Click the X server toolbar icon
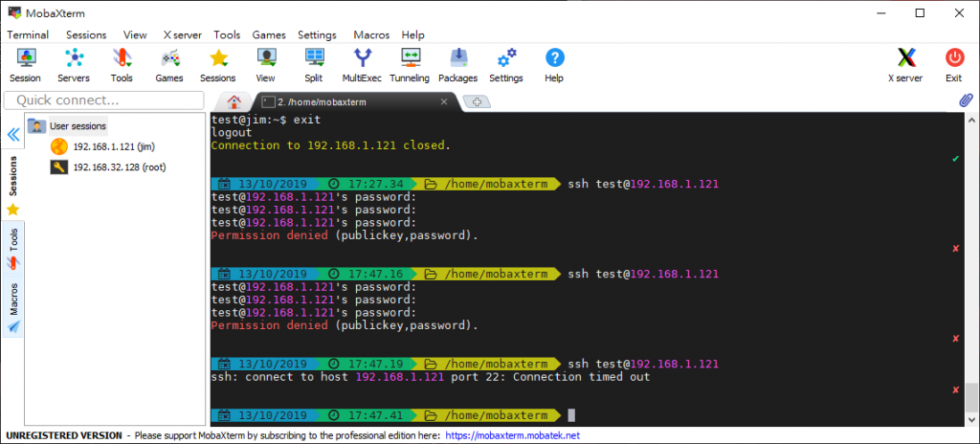The width and height of the screenshot is (980, 444). (905, 66)
